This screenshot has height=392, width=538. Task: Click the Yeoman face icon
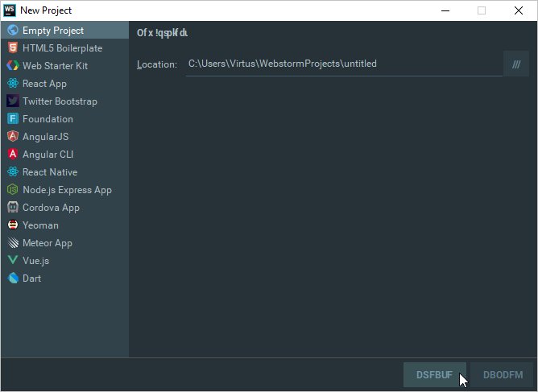[x=13, y=225]
